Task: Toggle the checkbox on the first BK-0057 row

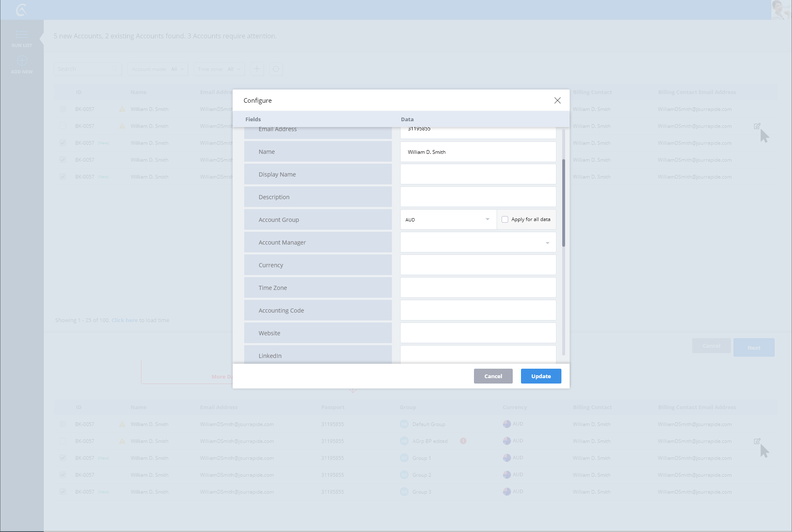Action: point(63,109)
